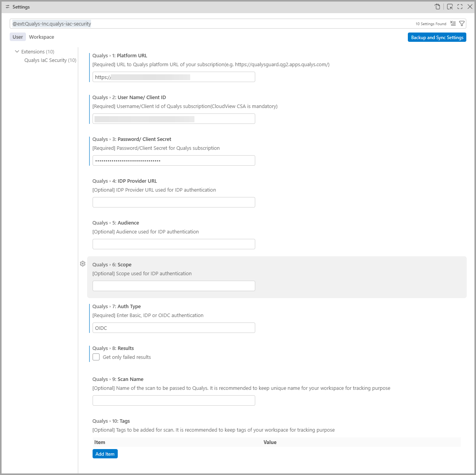
Task: Click '10 Settings Found' text
Action: 431,24
